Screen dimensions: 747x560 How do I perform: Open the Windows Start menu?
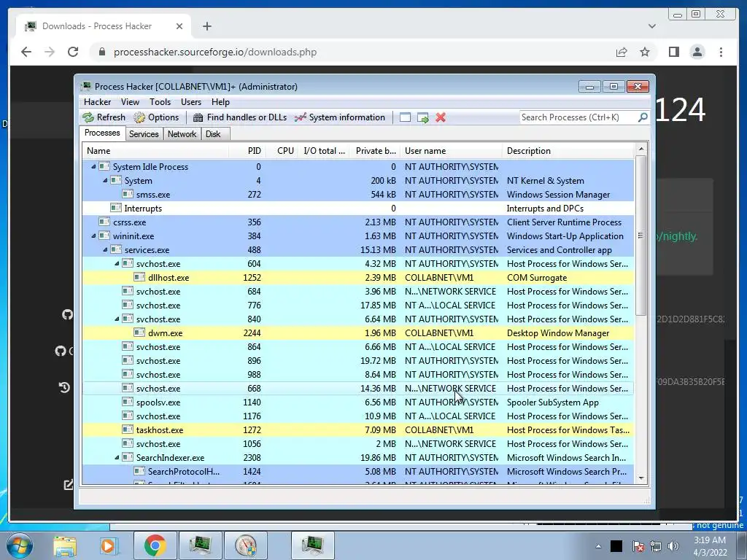pyautogui.click(x=20, y=545)
